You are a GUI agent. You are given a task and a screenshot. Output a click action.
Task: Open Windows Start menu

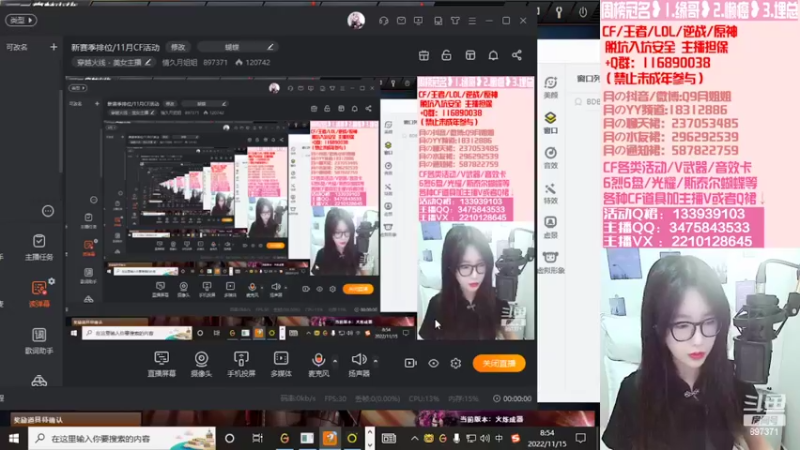14,438
